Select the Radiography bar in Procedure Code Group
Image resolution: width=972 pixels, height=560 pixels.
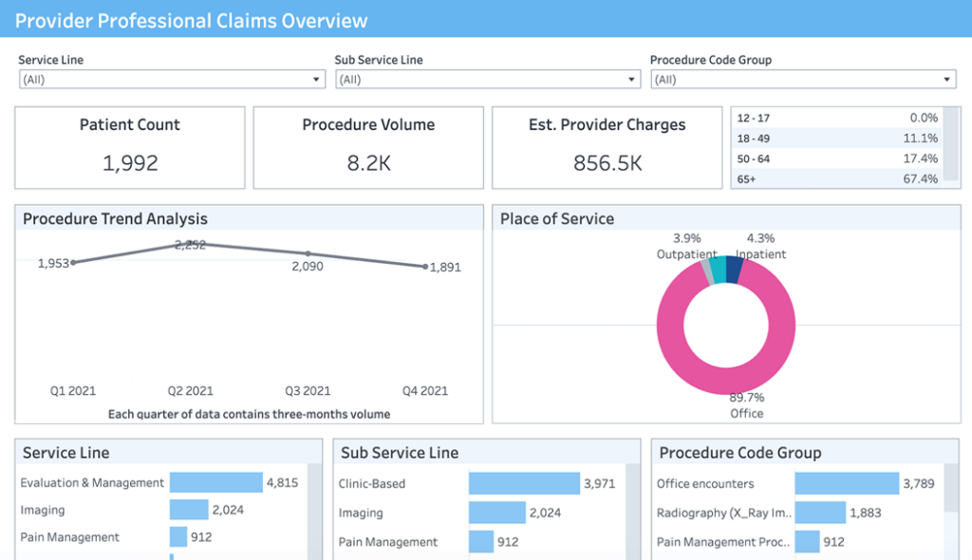click(820, 513)
